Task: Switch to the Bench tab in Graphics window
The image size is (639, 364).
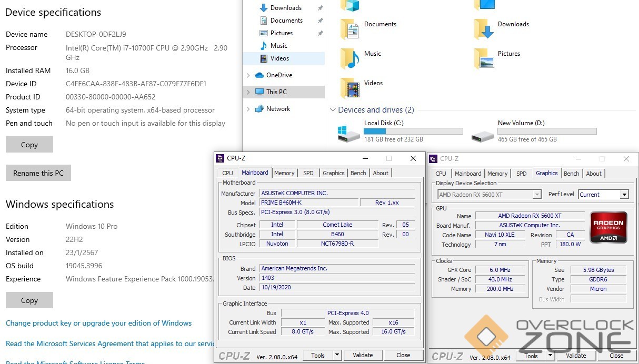Action: (571, 174)
